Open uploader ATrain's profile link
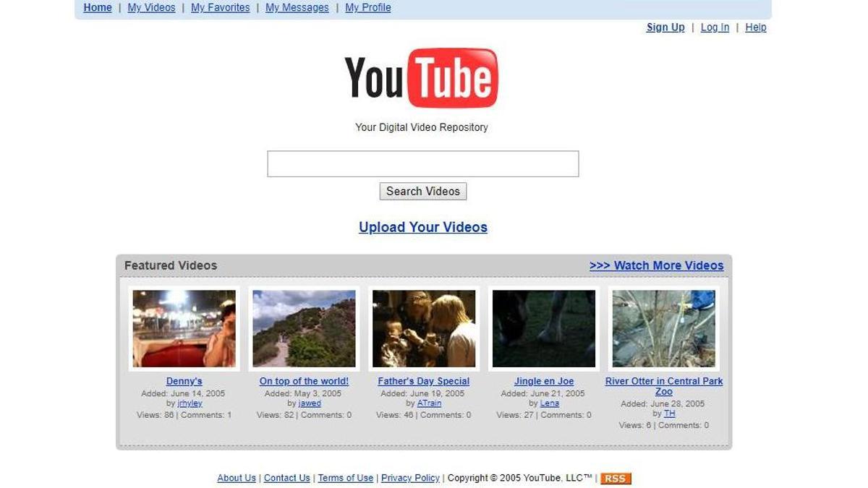The height and width of the screenshot is (488, 868). pyautogui.click(x=429, y=403)
